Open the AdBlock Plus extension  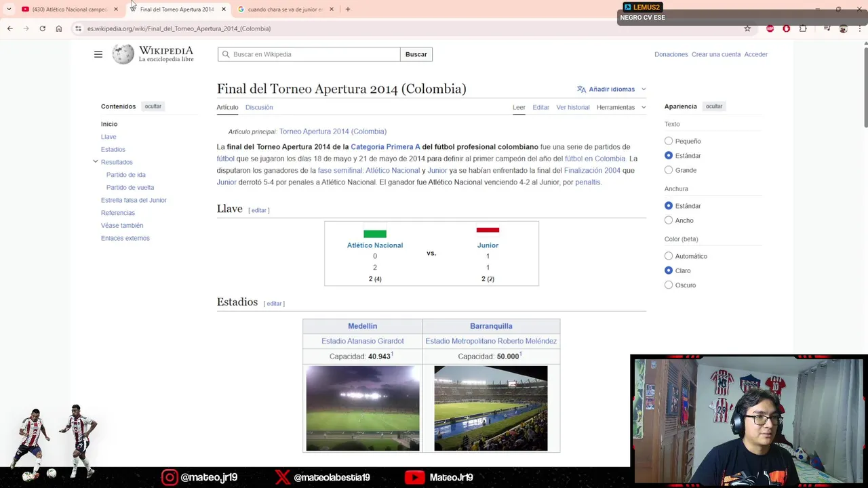click(770, 28)
